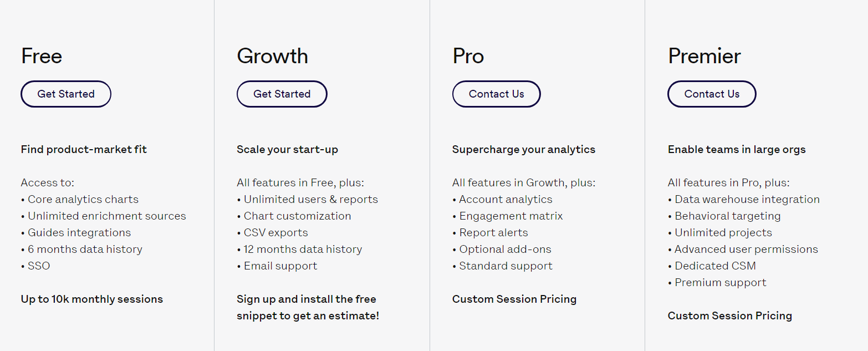Click the Growth plan heading
868x351 pixels.
272,56
